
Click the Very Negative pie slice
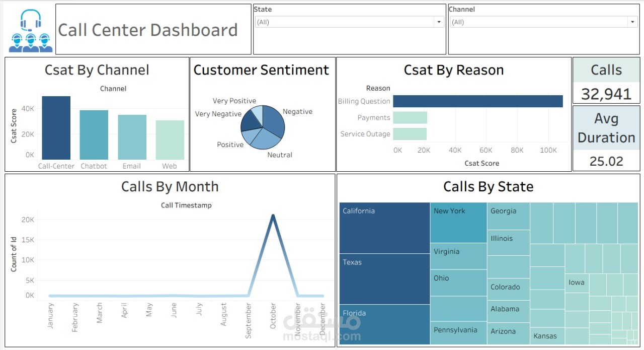pyautogui.click(x=249, y=121)
